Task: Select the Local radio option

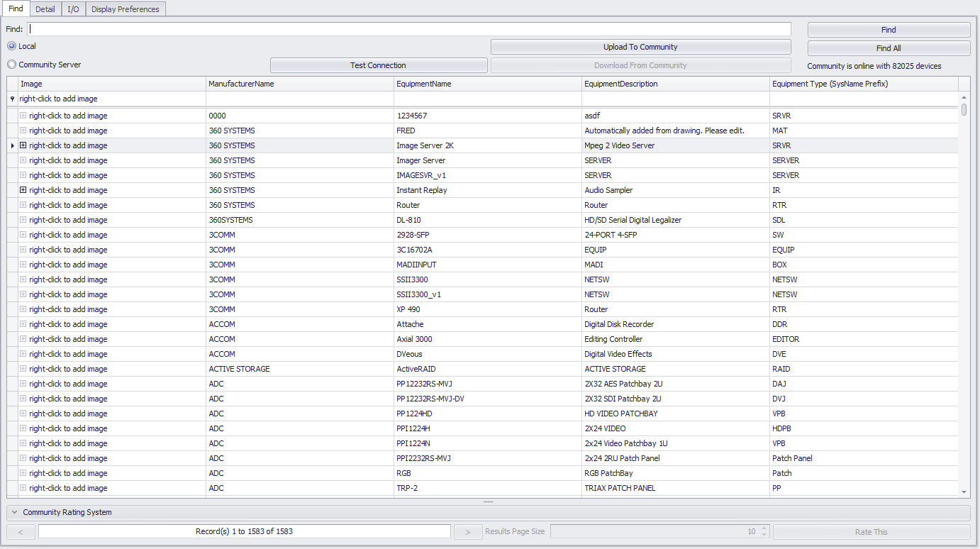Action: pyautogui.click(x=12, y=46)
